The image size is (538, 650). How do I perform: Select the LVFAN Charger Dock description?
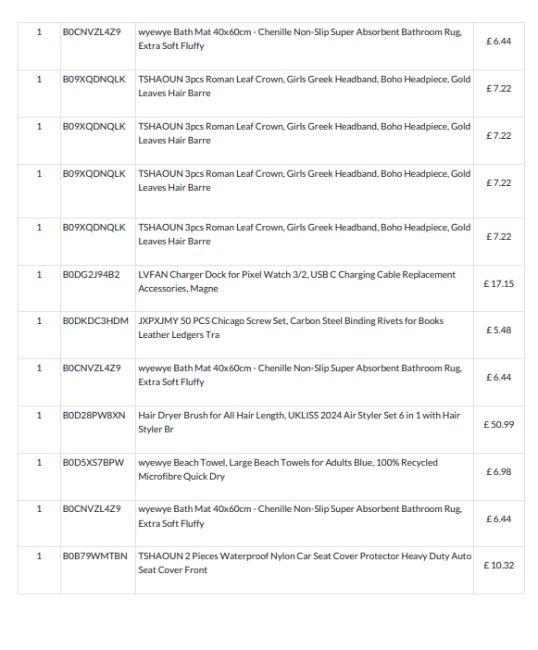click(297, 281)
